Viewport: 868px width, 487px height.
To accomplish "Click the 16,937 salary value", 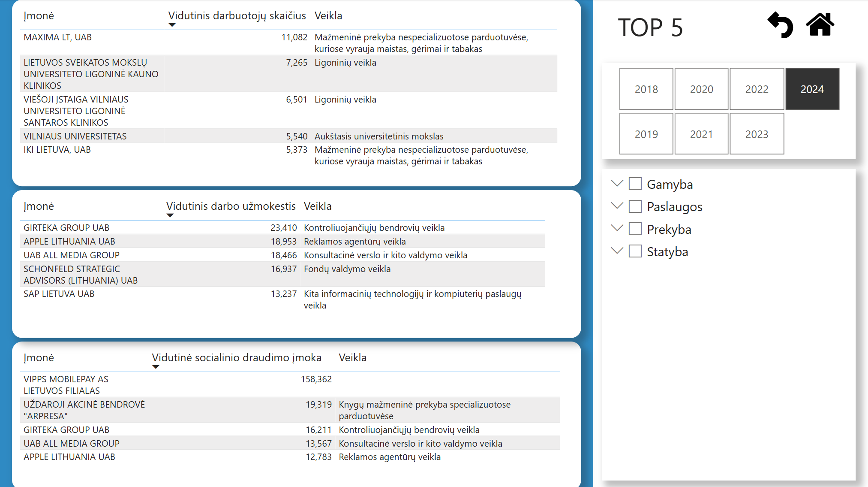I will [x=284, y=269].
